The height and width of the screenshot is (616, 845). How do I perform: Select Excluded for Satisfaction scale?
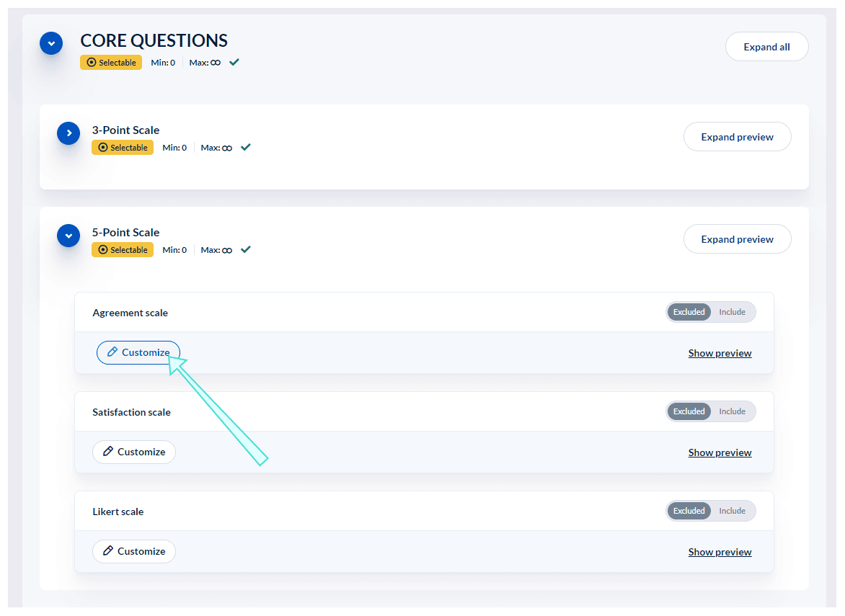pos(689,411)
